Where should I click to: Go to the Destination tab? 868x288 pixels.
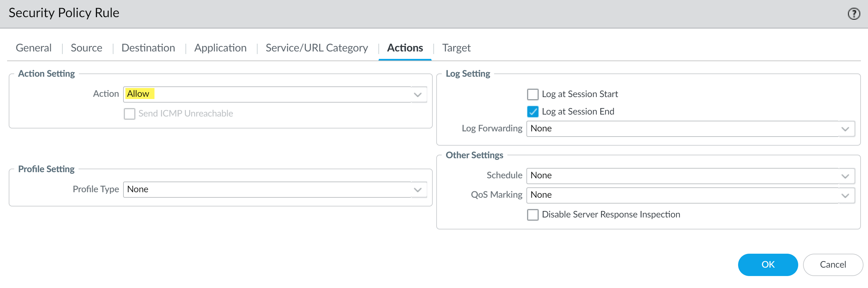[148, 48]
